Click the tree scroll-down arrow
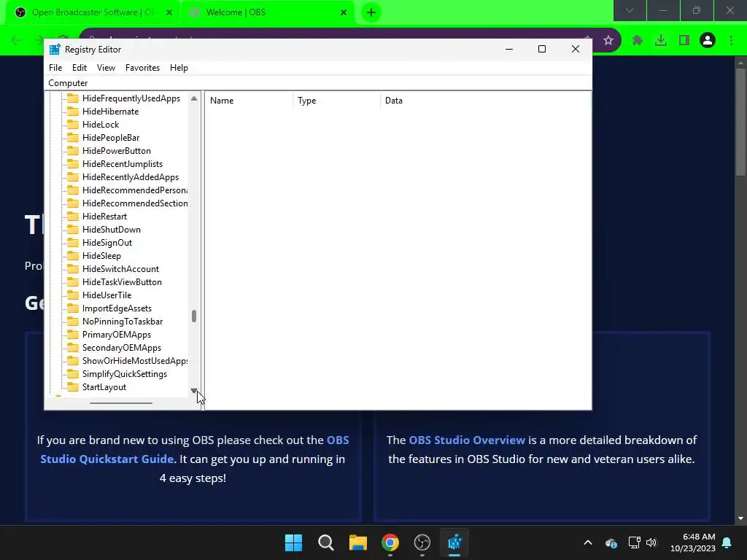The height and width of the screenshot is (560, 747). pyautogui.click(x=194, y=391)
